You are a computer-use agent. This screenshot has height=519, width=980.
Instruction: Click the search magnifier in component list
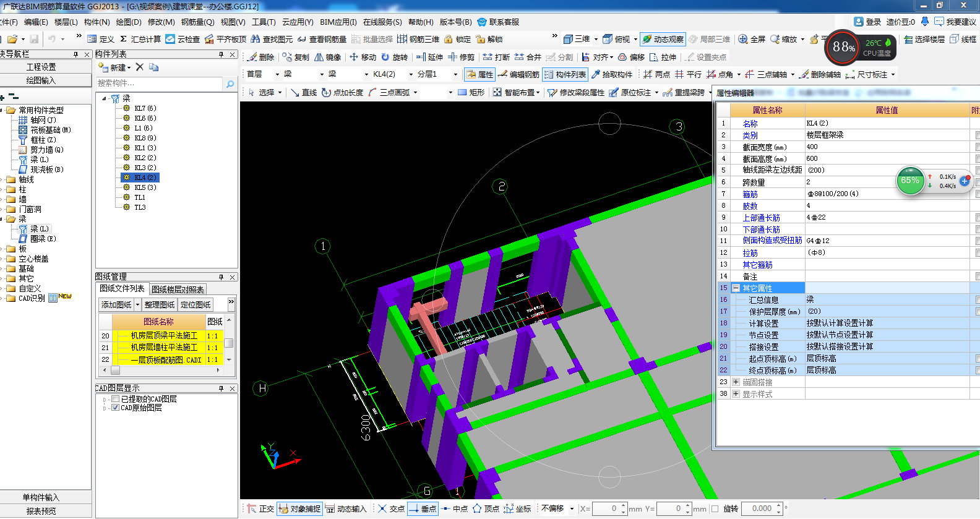click(230, 84)
